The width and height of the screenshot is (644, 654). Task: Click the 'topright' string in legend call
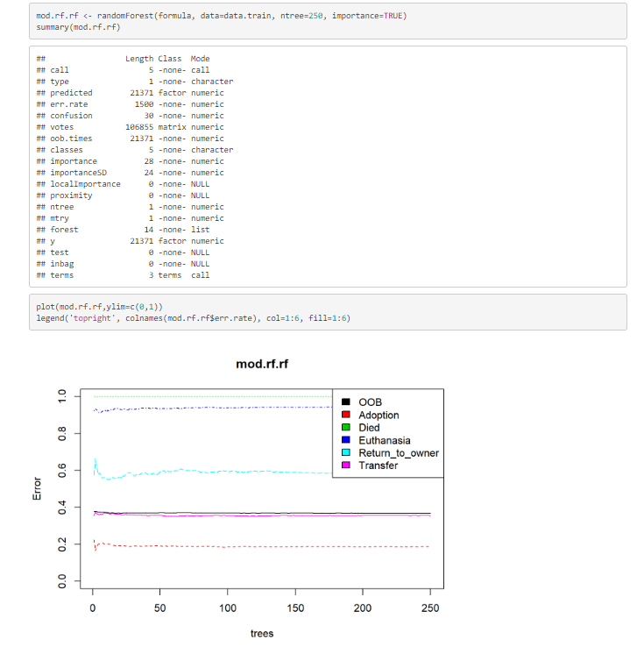click(x=93, y=318)
